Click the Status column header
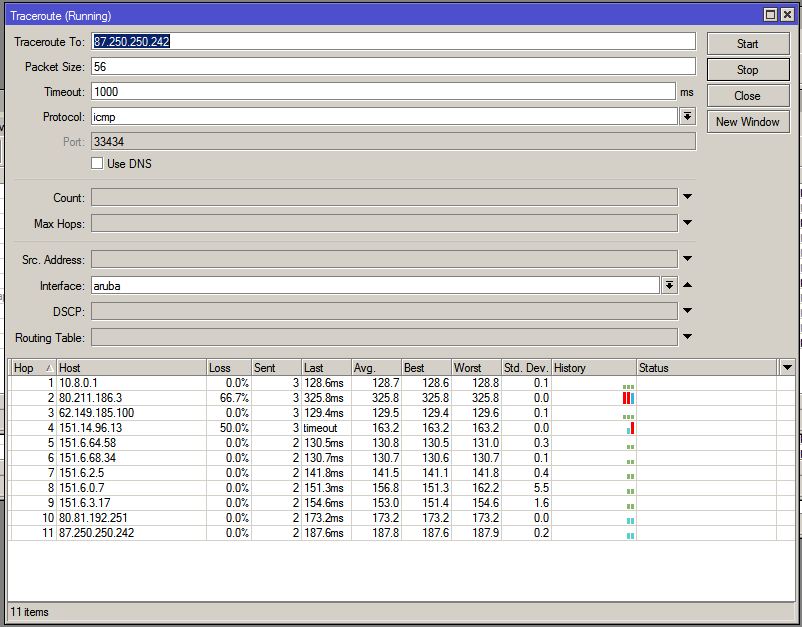802x627 pixels. tap(707, 368)
